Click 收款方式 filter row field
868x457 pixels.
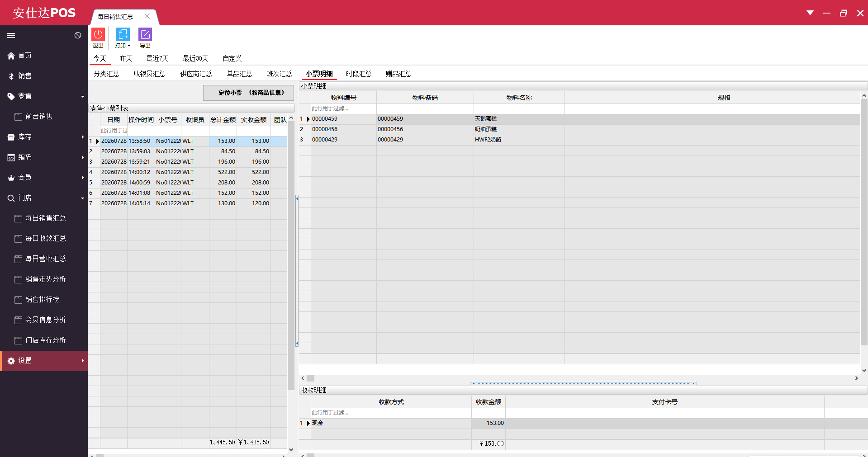391,413
